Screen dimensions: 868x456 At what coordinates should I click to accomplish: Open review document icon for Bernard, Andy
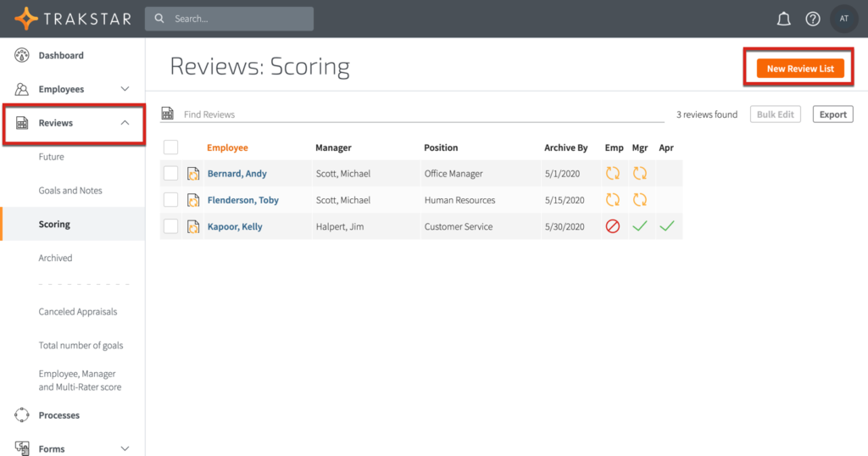pos(193,174)
